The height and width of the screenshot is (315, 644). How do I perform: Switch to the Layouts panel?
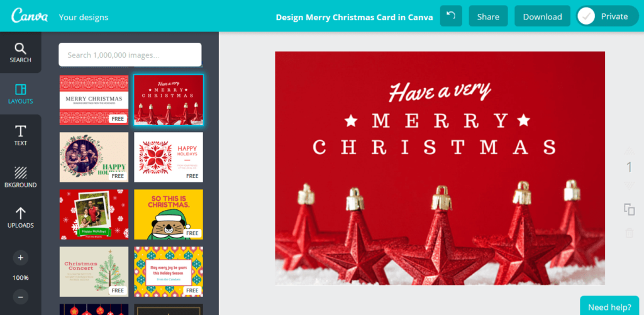pyautogui.click(x=20, y=94)
